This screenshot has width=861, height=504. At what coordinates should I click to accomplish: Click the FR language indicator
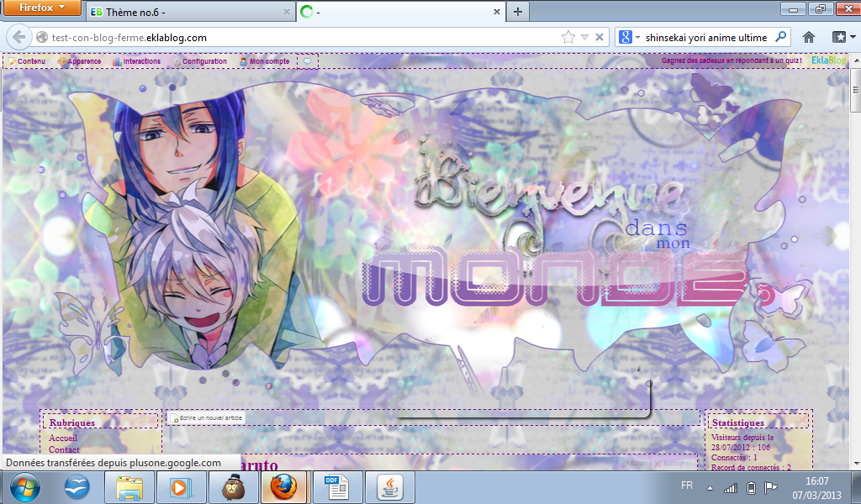tap(687, 486)
